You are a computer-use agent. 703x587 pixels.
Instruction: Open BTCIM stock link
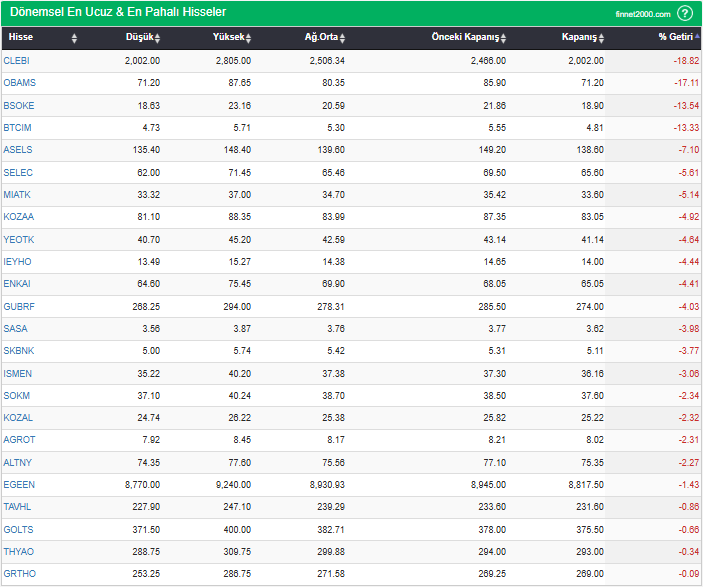pos(17,128)
